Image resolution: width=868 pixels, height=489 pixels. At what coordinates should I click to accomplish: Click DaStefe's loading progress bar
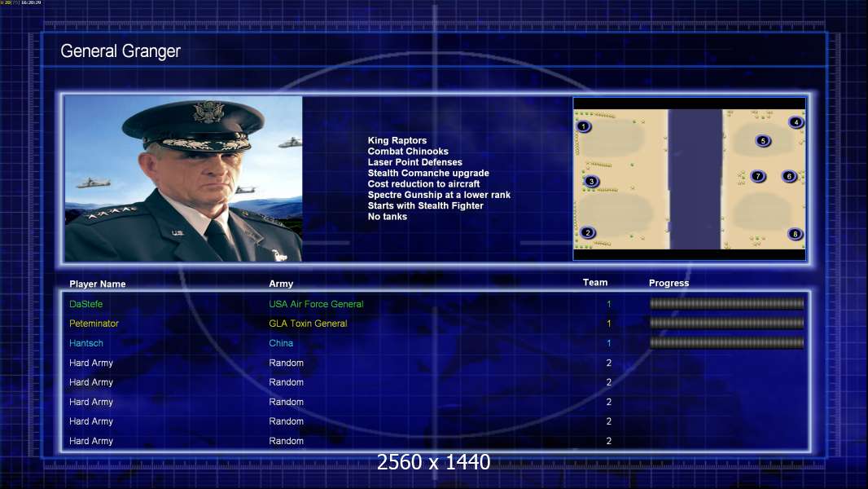pyautogui.click(x=727, y=303)
